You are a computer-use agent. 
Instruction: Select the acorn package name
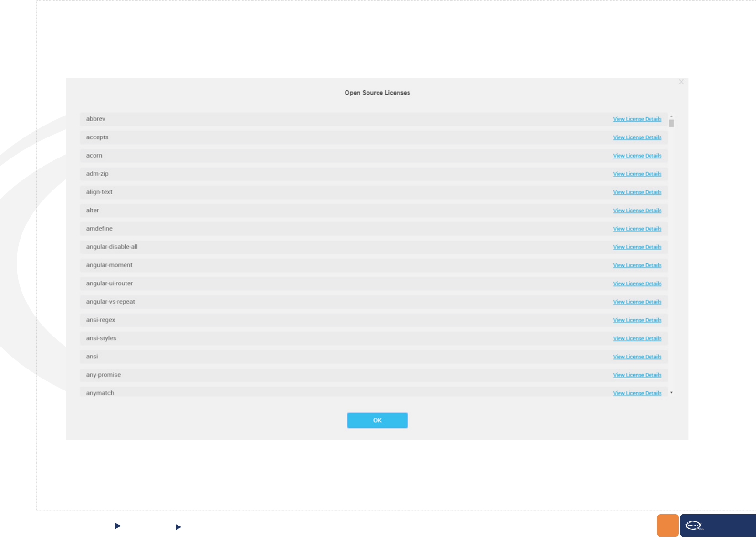point(94,156)
